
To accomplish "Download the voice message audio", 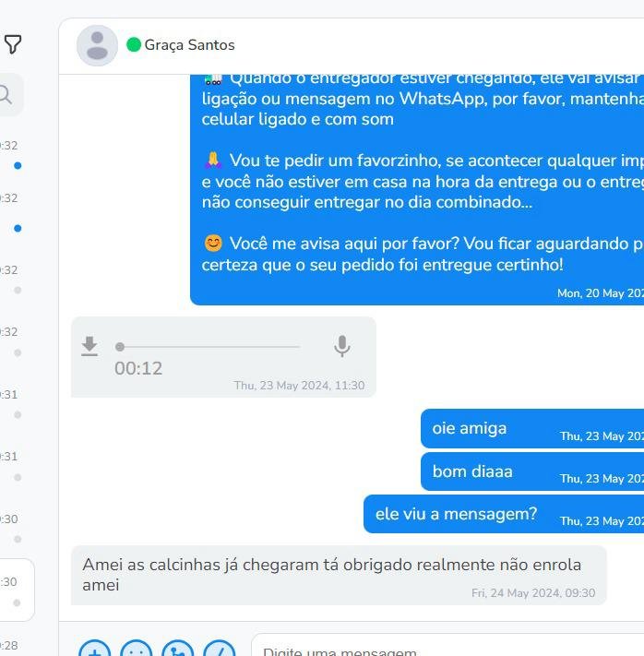I will click(89, 346).
